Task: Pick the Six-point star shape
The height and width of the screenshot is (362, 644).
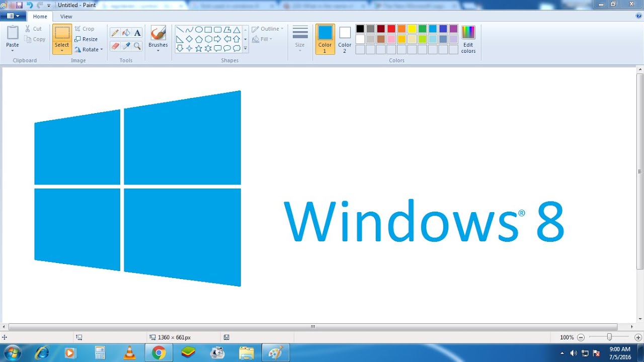Action: point(208,49)
